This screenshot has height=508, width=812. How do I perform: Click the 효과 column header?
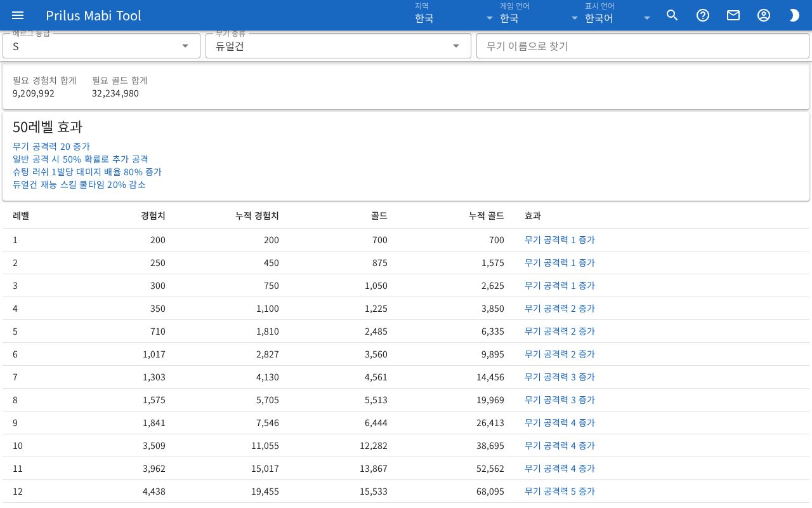coord(533,216)
